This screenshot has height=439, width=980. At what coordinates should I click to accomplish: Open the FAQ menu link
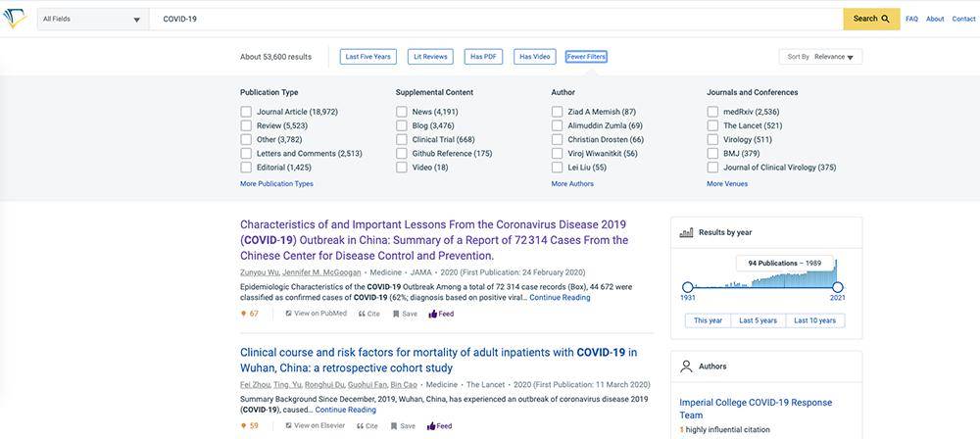click(911, 19)
